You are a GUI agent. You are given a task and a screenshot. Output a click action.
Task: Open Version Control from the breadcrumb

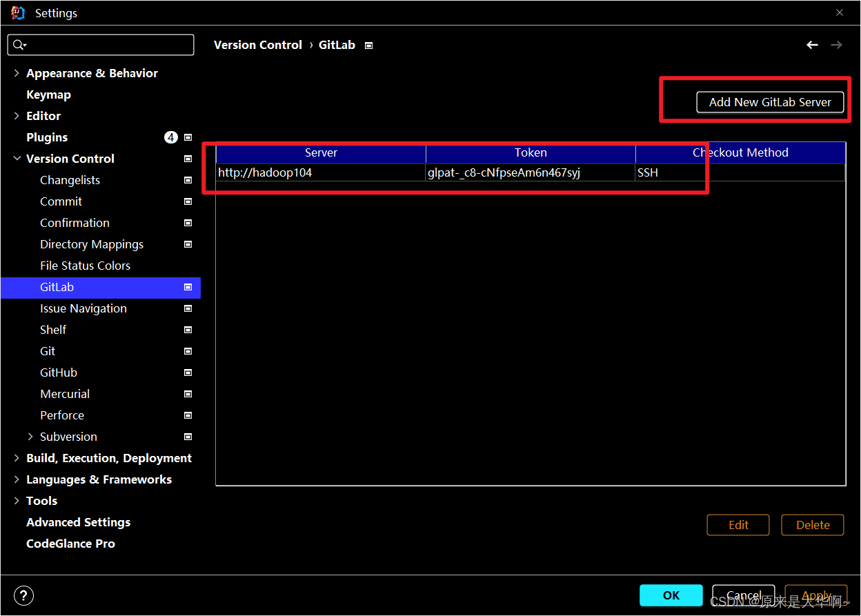coord(257,44)
